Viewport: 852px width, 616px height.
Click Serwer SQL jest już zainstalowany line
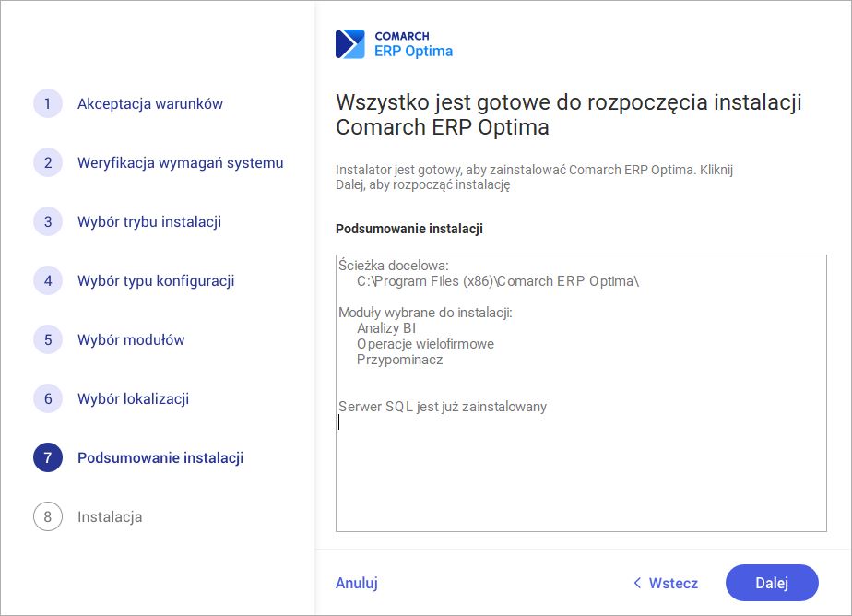(443, 407)
